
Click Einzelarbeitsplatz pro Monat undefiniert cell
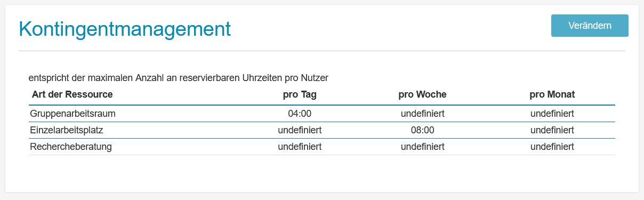pyautogui.click(x=552, y=130)
